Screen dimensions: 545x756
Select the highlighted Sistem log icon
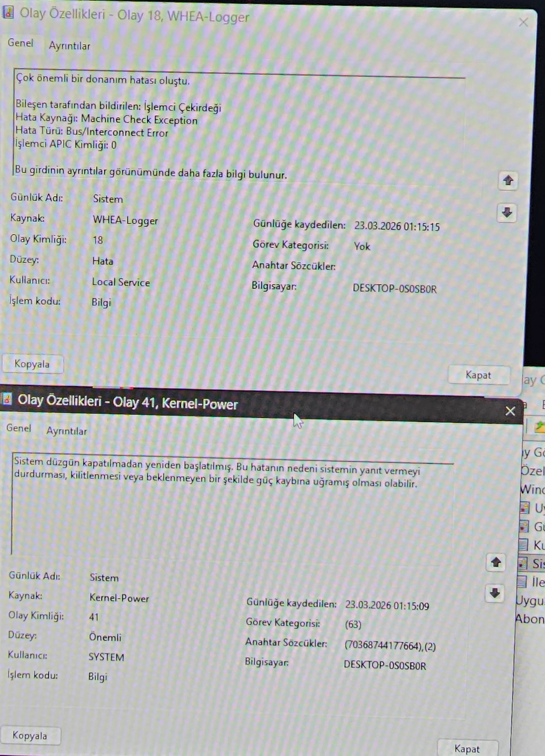tap(523, 563)
